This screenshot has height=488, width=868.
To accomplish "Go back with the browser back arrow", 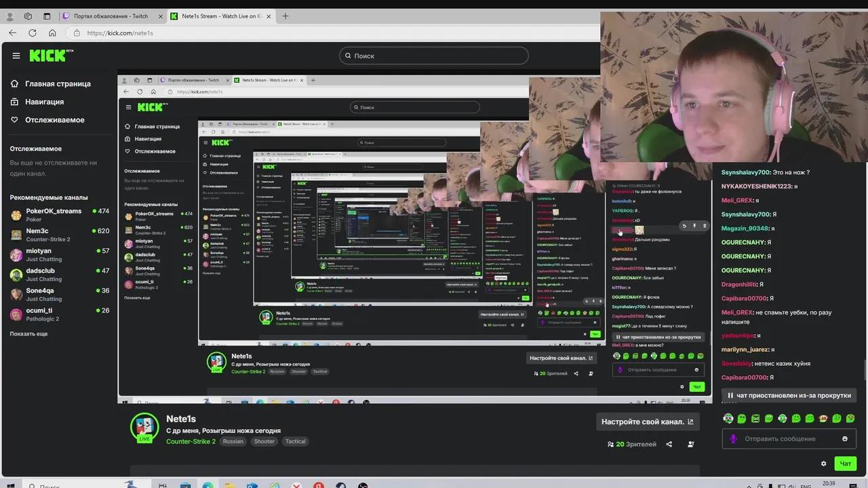I will coord(12,33).
